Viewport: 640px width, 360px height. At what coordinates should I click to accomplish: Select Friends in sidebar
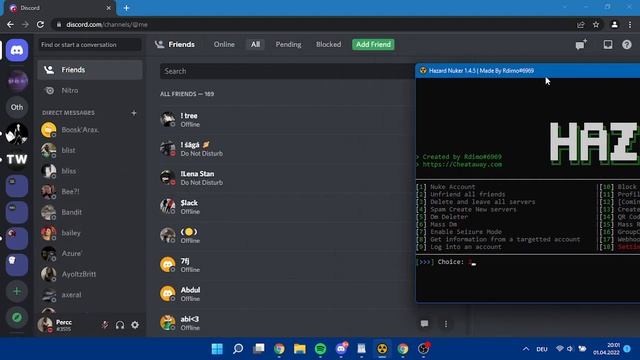pyautogui.click(x=90, y=70)
